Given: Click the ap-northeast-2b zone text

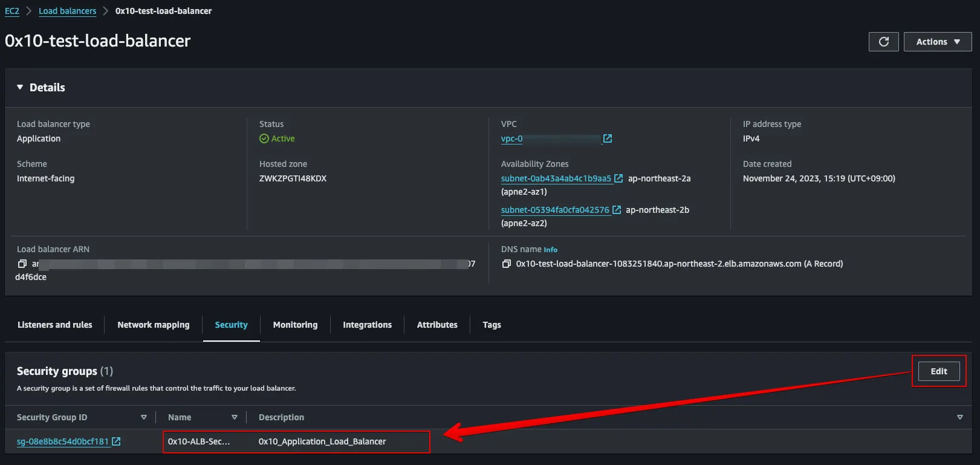Looking at the screenshot, I should tap(657, 210).
